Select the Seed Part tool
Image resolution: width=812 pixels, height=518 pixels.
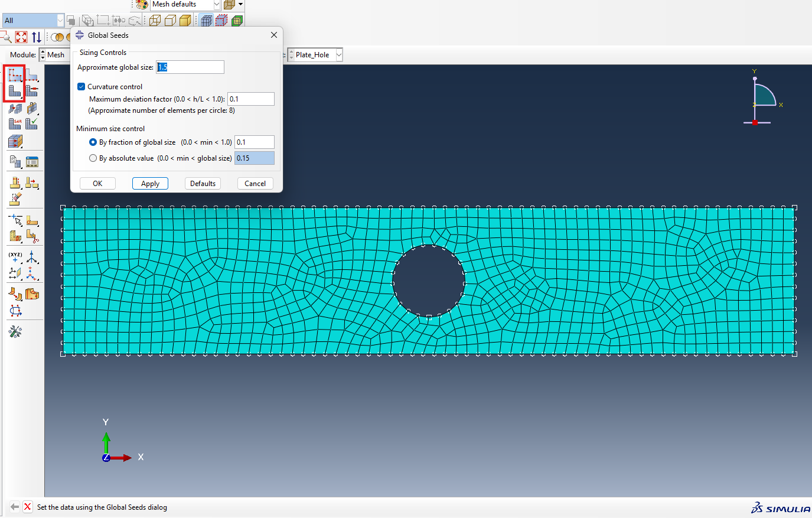15,75
